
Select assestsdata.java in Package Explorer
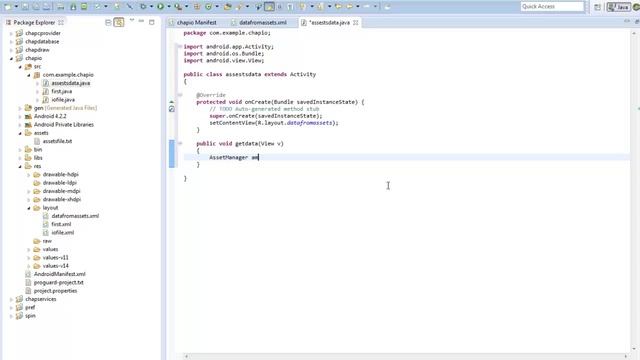71,83
